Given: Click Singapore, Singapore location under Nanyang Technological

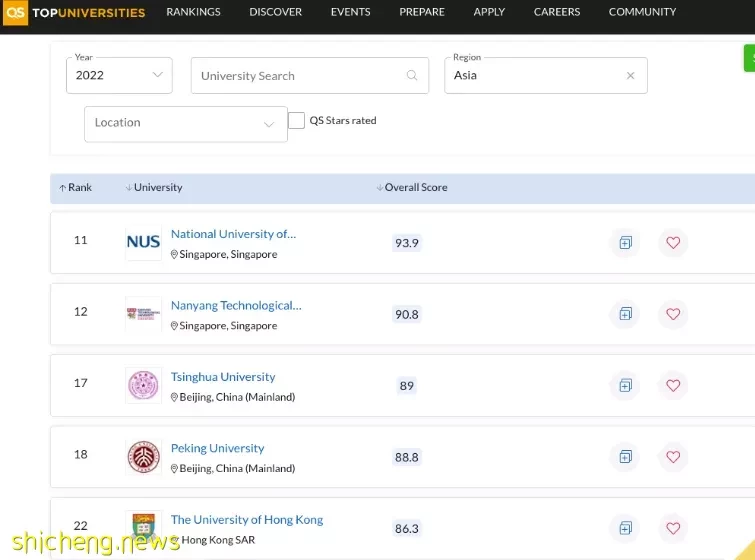Looking at the screenshot, I should 224,326.
